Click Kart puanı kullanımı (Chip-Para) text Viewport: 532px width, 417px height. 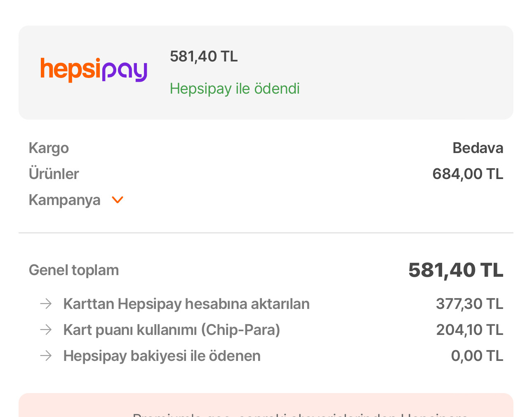point(172,330)
